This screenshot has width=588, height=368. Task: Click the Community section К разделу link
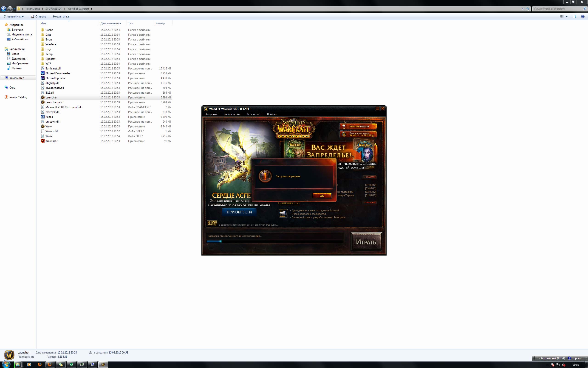370,202
